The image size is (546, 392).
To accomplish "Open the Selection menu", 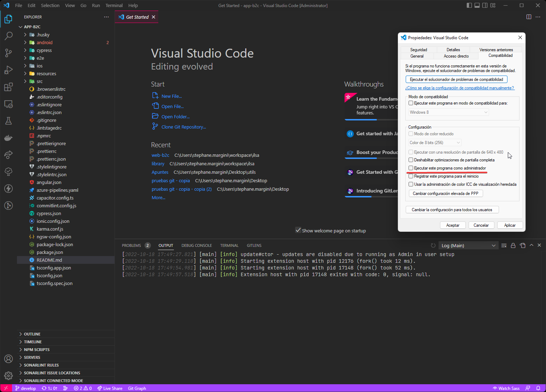I will (x=50, y=5).
